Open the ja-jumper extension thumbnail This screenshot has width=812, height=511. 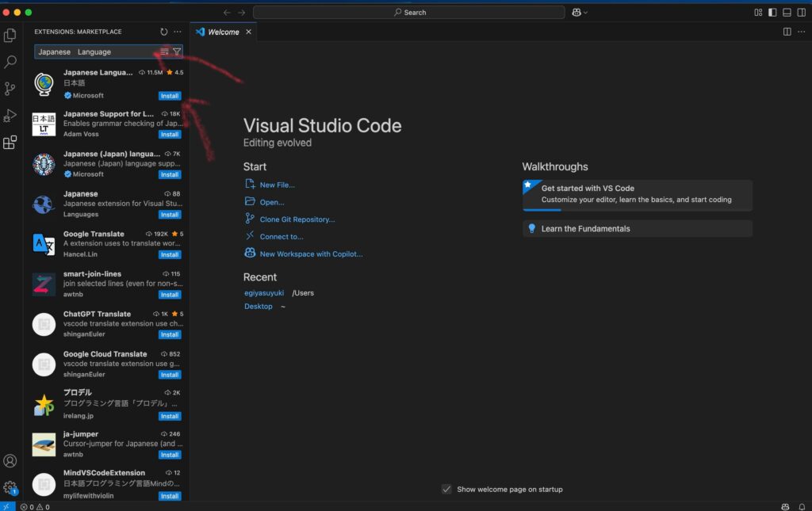[x=44, y=444]
